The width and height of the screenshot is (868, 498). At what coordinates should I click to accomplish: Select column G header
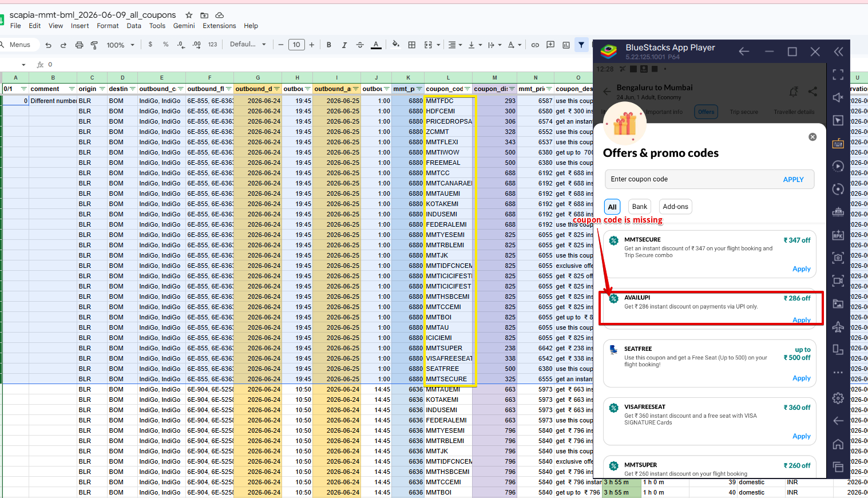257,77
